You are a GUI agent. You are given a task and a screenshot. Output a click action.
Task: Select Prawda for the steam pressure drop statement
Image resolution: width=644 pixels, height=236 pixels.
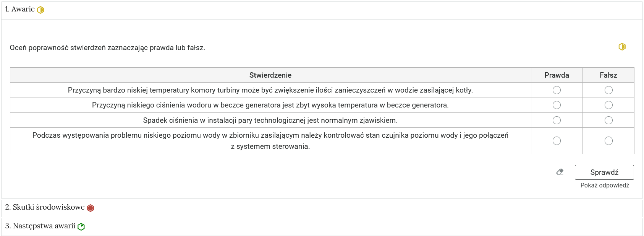557,120
